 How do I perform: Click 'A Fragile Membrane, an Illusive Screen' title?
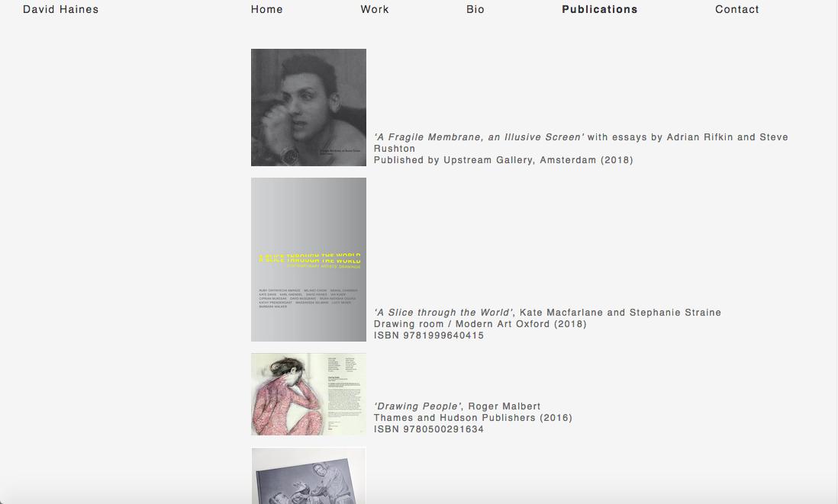point(479,137)
